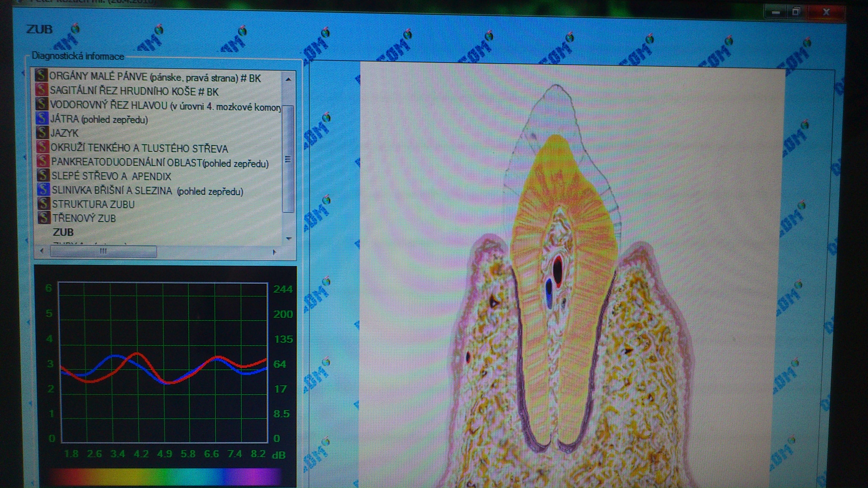The image size is (868, 488).
Task: Select 'PANKREATODUODENÁLNÍ OBLAST(pohled zepředu)' entry
Action: [160, 163]
